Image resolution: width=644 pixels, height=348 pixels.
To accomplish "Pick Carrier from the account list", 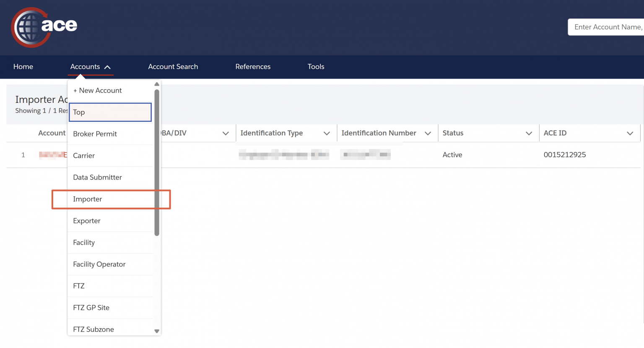I will 111,156.
